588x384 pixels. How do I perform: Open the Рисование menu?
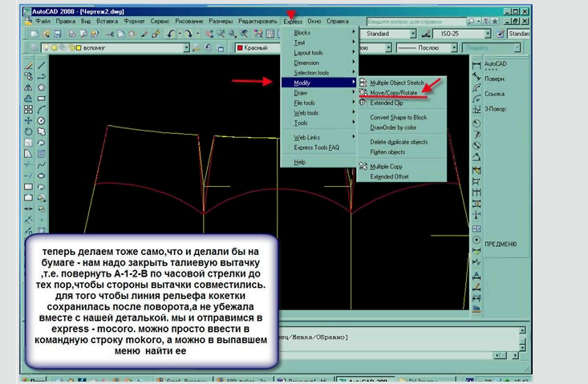pos(190,20)
